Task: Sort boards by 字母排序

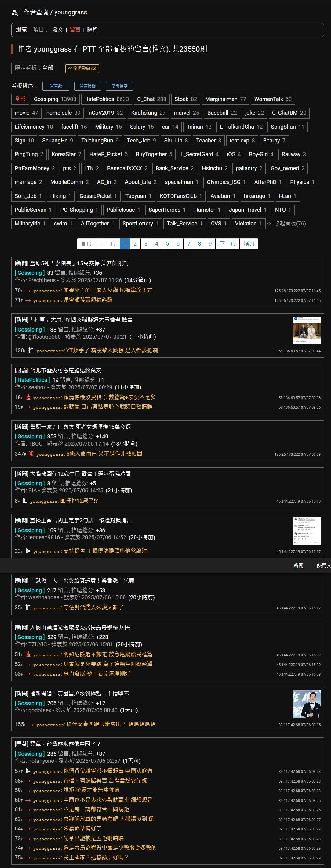Action: click(x=119, y=86)
